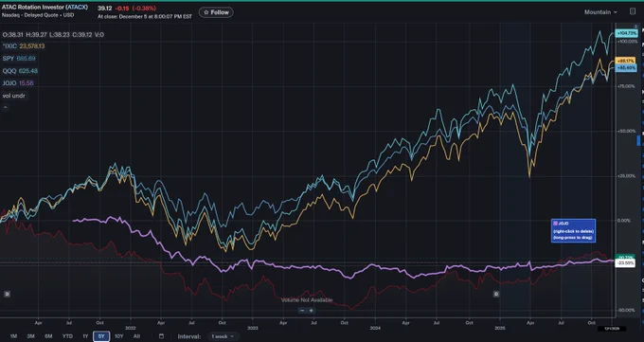The height and width of the screenshot is (342, 644).
Task: Click the SPY comparison legend entry
Action: point(19,59)
